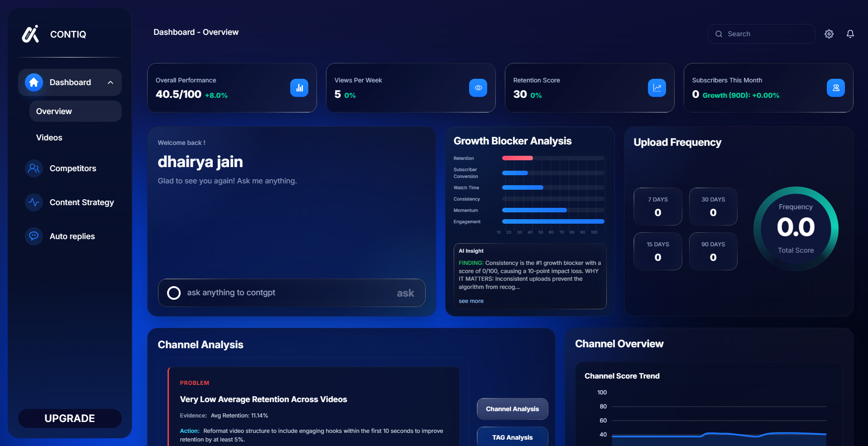
Task: Click the Subscribers This Month user icon
Action: click(836, 88)
